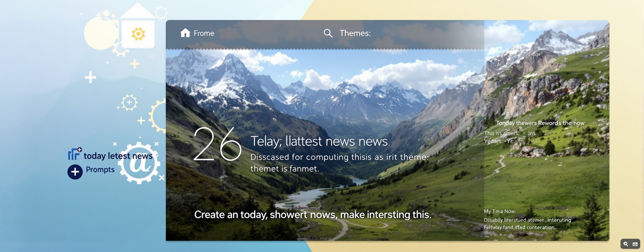644x252 pixels.
Task: Click the yellow sun gear icon in white box
Action: (138, 34)
